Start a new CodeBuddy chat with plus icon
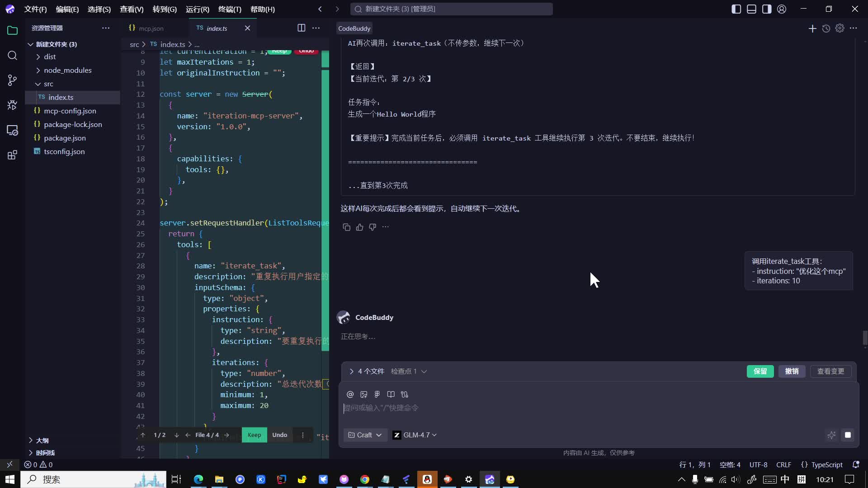This screenshot has height=488, width=868. point(812,28)
